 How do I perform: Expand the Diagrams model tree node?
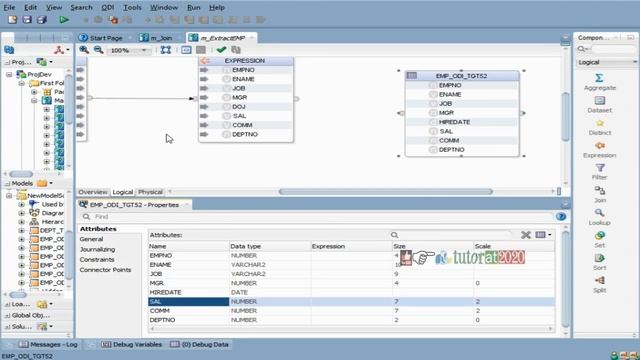(x=22, y=213)
